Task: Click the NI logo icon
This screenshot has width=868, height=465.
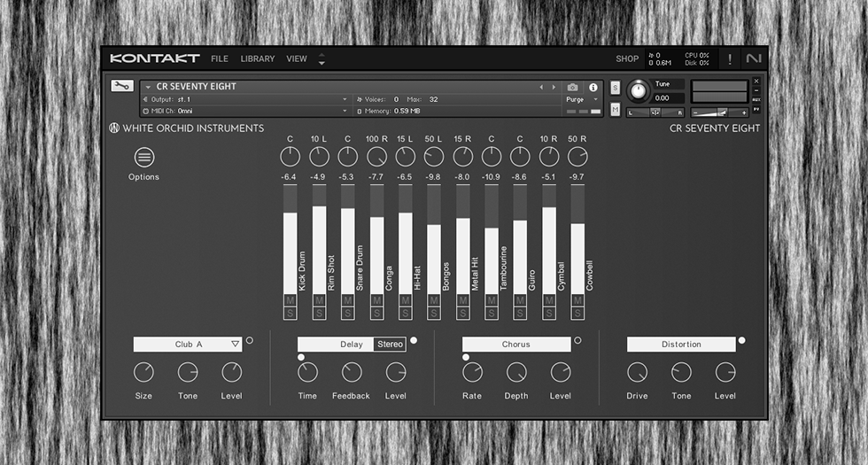Action: coord(754,58)
